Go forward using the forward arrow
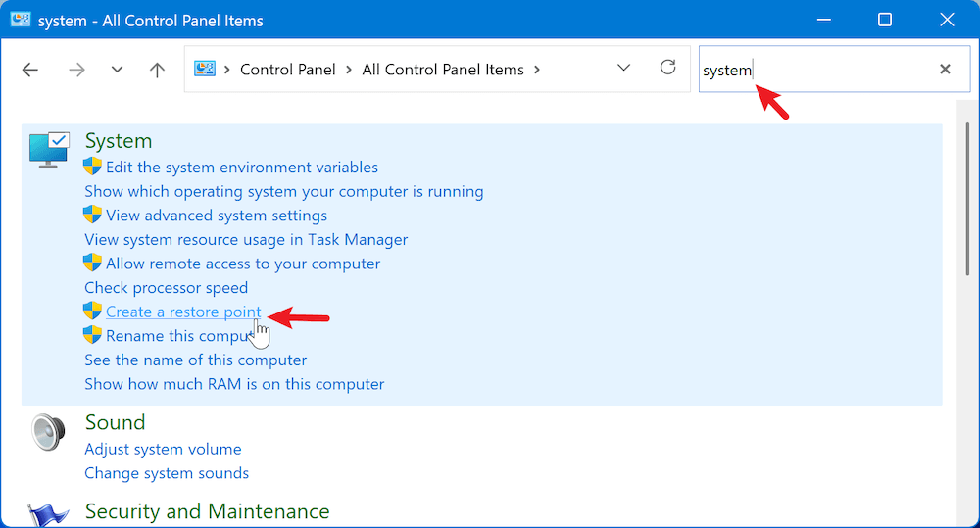Image resolution: width=980 pixels, height=528 pixels. coord(76,70)
